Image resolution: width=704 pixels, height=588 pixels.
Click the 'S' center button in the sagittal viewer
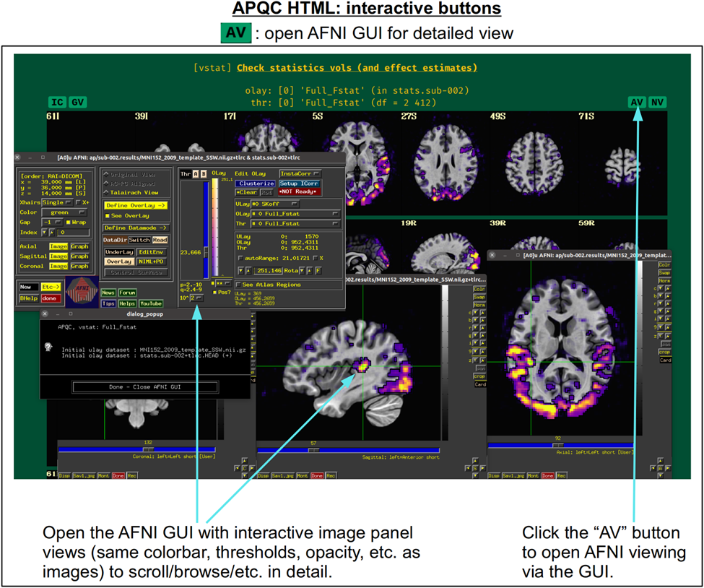[x=475, y=468]
